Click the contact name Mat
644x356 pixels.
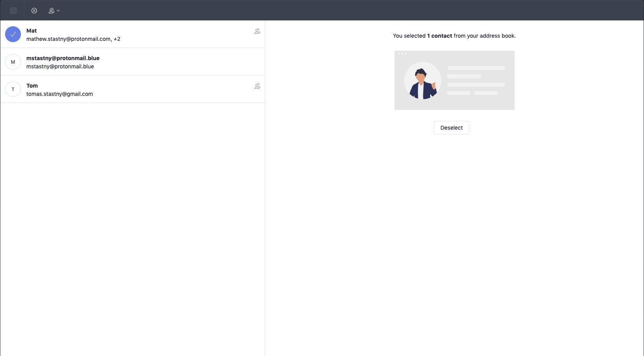point(31,31)
